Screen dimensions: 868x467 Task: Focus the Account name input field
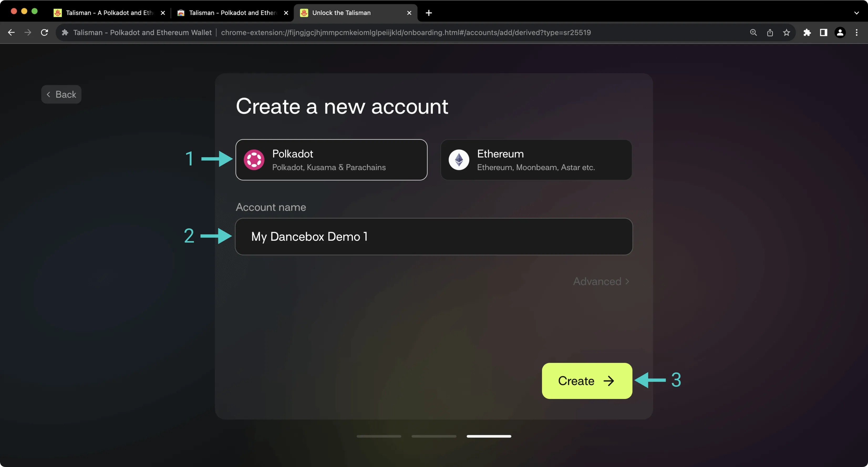[434, 237]
